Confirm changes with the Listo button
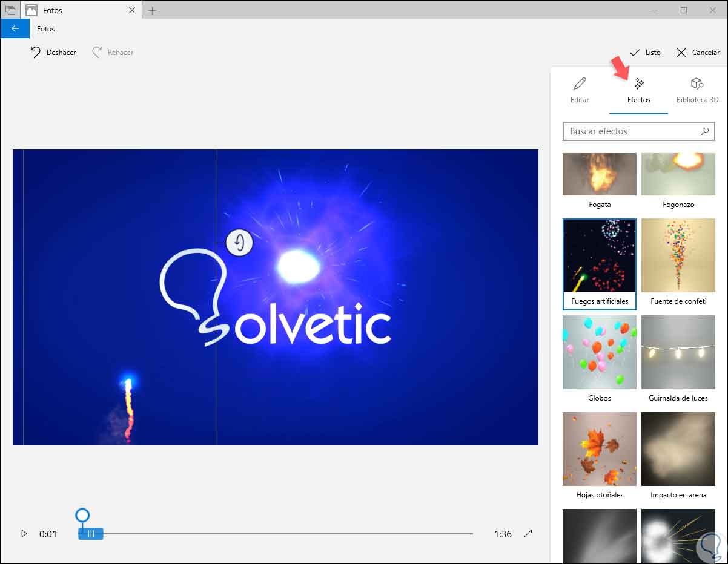 pos(645,53)
